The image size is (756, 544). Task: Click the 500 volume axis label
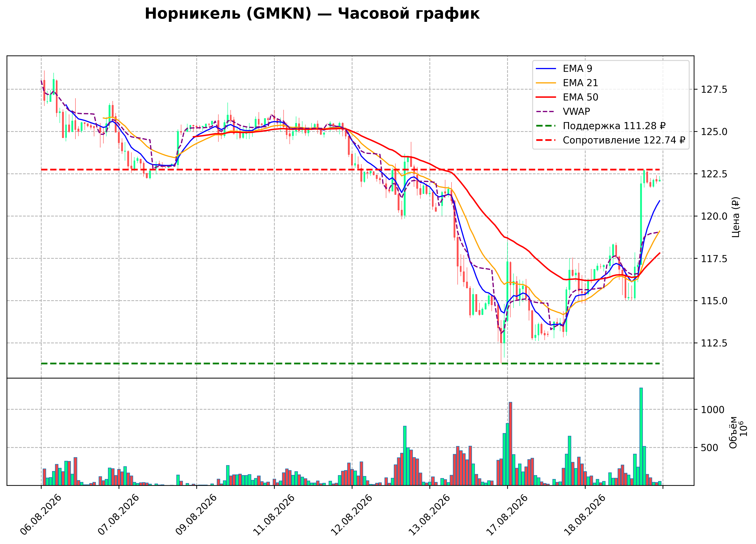click(x=709, y=448)
